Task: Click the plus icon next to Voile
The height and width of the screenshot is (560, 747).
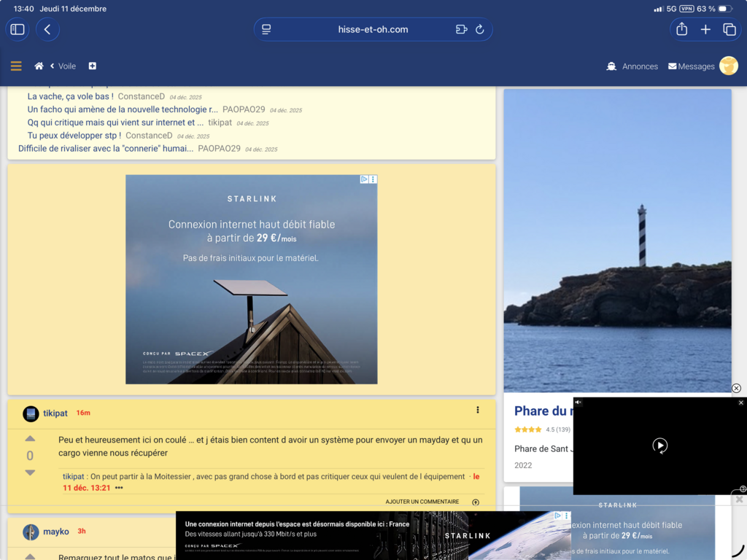Action: click(x=93, y=66)
